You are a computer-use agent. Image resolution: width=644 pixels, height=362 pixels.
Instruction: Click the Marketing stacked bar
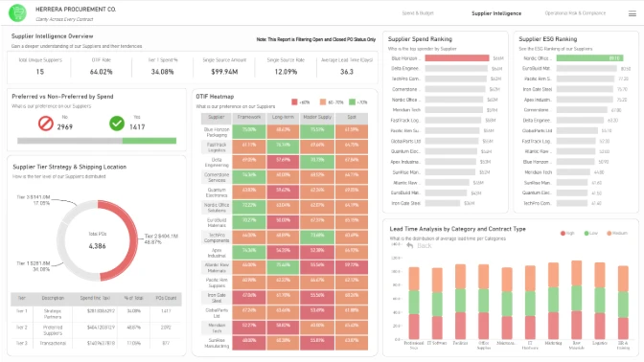point(553,301)
